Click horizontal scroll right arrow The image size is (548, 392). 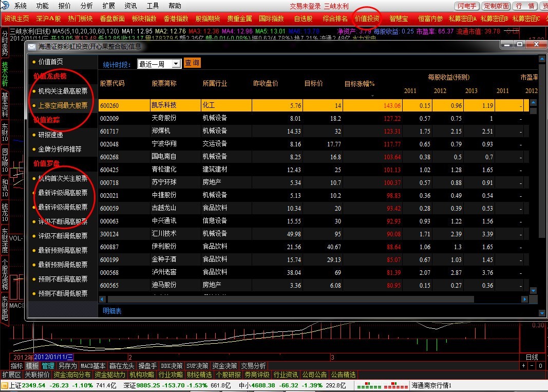point(524,300)
